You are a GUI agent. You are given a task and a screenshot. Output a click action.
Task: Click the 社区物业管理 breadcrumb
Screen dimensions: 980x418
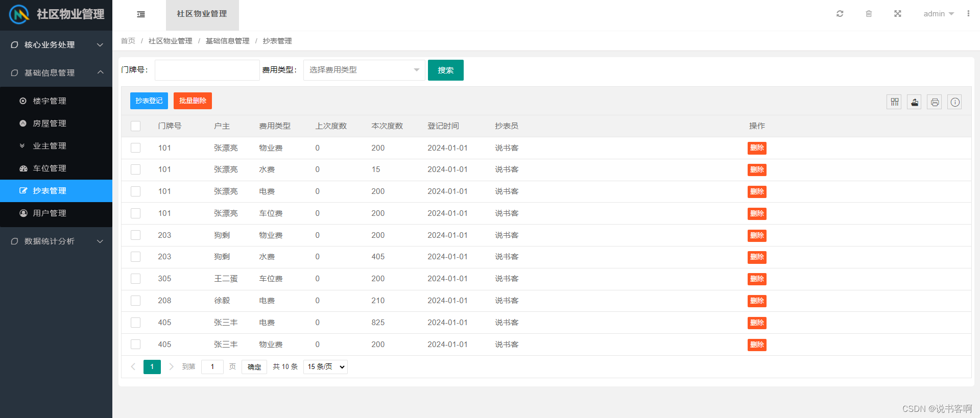[x=171, y=41]
